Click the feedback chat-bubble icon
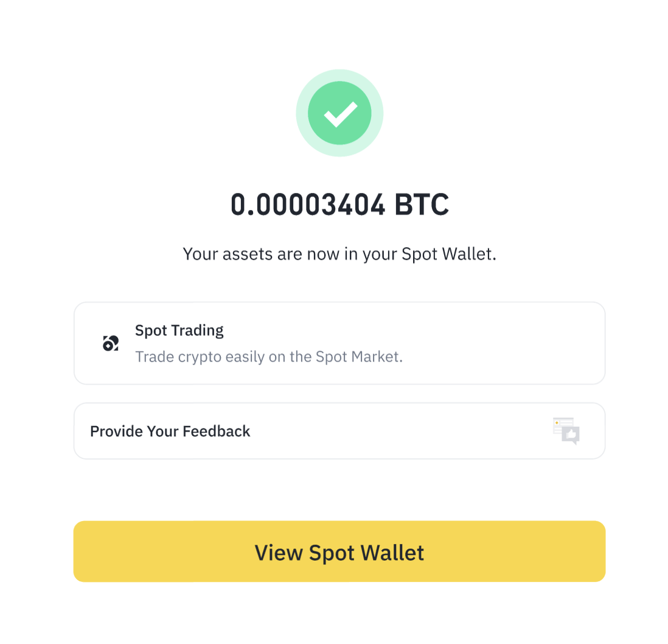 click(566, 431)
